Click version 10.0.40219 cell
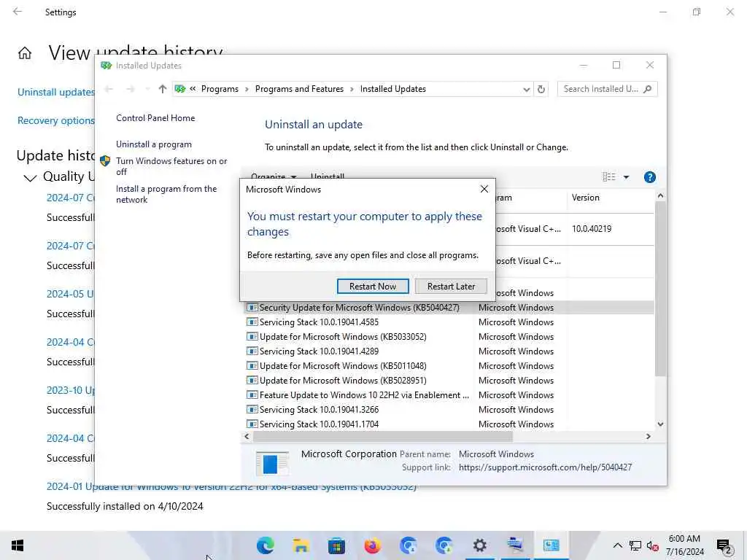The width and height of the screenshot is (747, 560). (591, 229)
